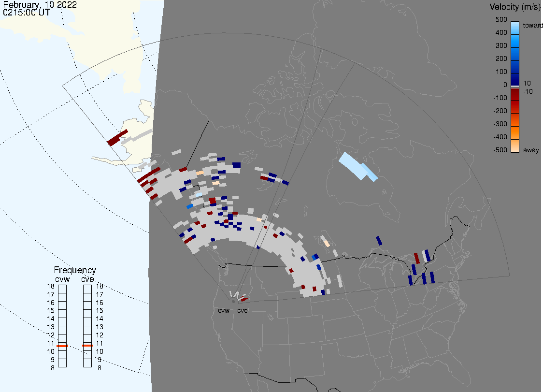The height and width of the screenshot is (392, 543).
Task: Select the cvw frequency column header
Action: 62,279
